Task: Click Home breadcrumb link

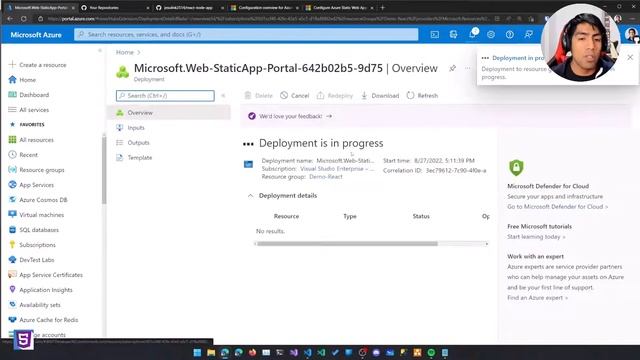Action: tap(124, 52)
